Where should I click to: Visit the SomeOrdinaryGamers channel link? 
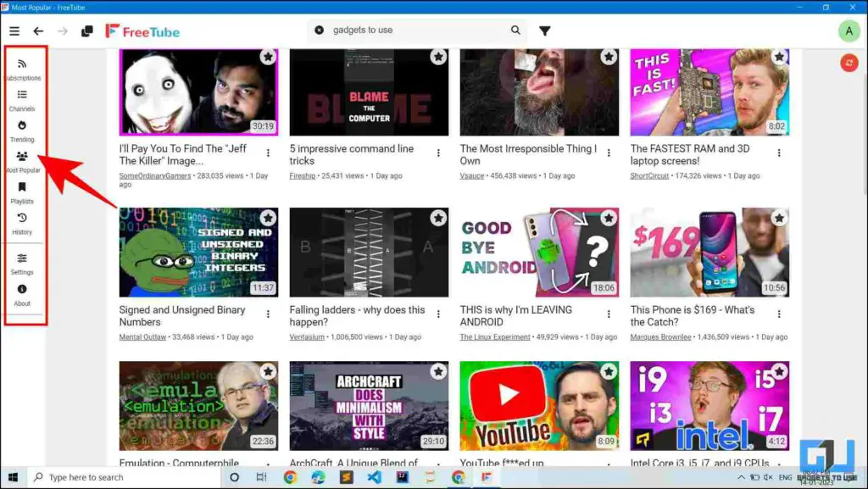coord(155,176)
